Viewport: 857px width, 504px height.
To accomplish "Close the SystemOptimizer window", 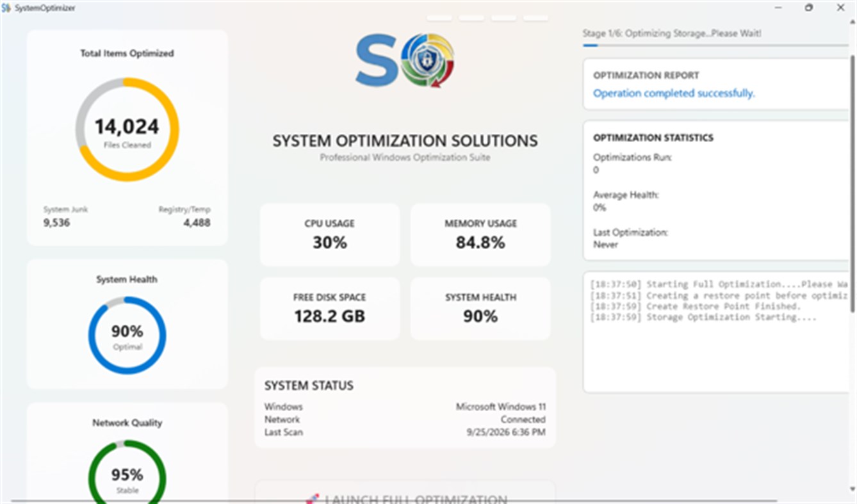I will click(x=840, y=8).
